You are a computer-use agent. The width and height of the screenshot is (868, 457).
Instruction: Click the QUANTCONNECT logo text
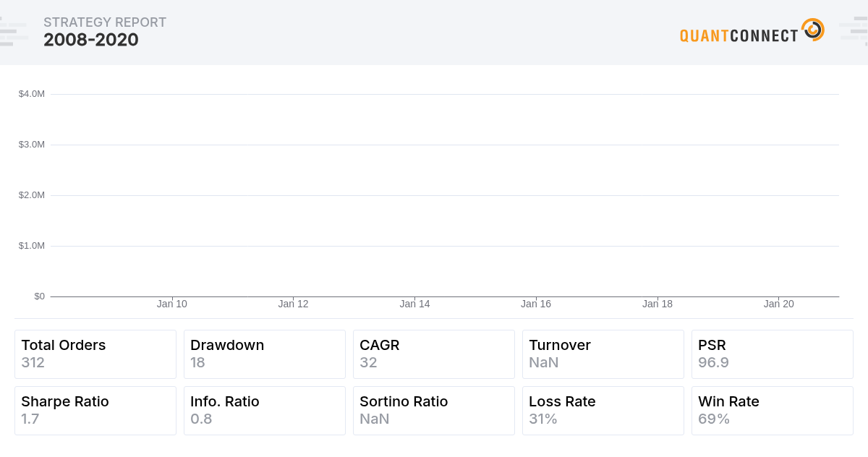pyautogui.click(x=739, y=35)
